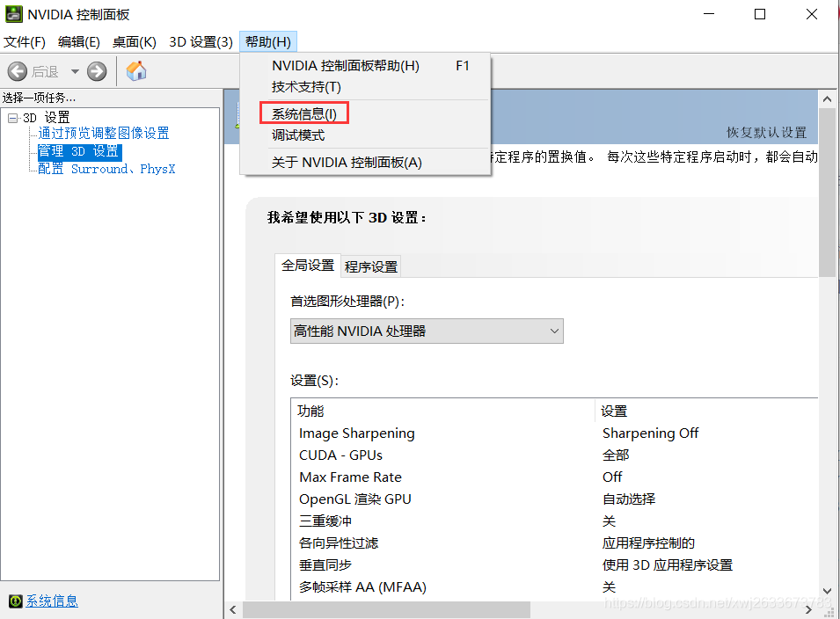This screenshot has width=840, height=619.
Task: Select the 各向异性过滤 row
Action: [554, 543]
